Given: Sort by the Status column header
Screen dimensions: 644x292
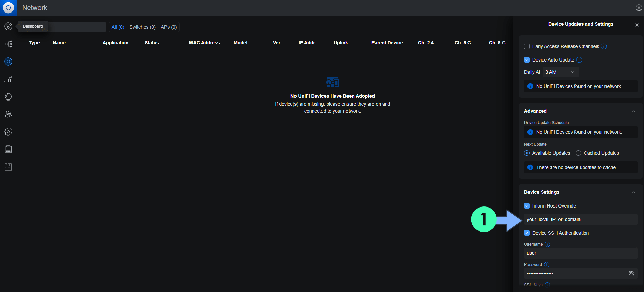Looking at the screenshot, I should (152, 43).
